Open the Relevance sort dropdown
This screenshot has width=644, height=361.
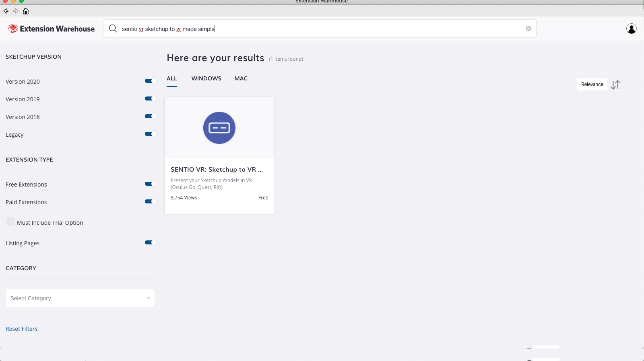(592, 84)
